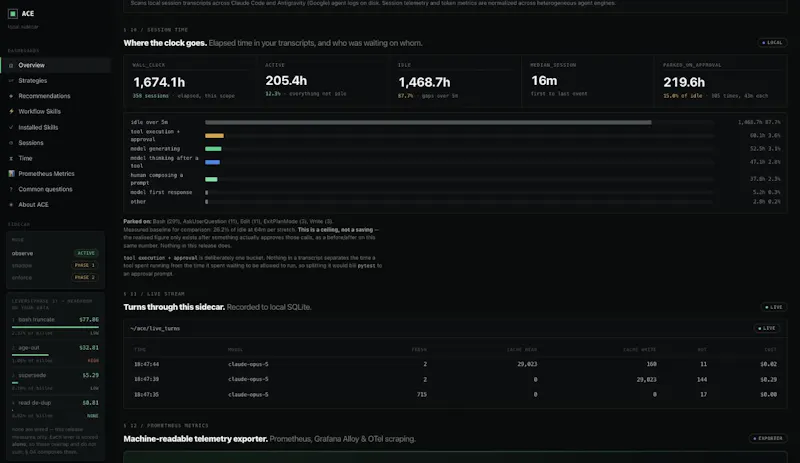Click the bash truncate lever bar
800x463 pixels.
pyautogui.click(x=55, y=327)
